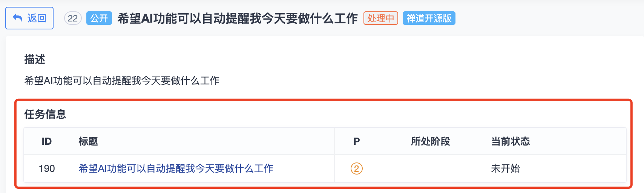The height and width of the screenshot is (193, 644).
Task: Click the 未开始 status cell
Action: pyautogui.click(x=505, y=168)
